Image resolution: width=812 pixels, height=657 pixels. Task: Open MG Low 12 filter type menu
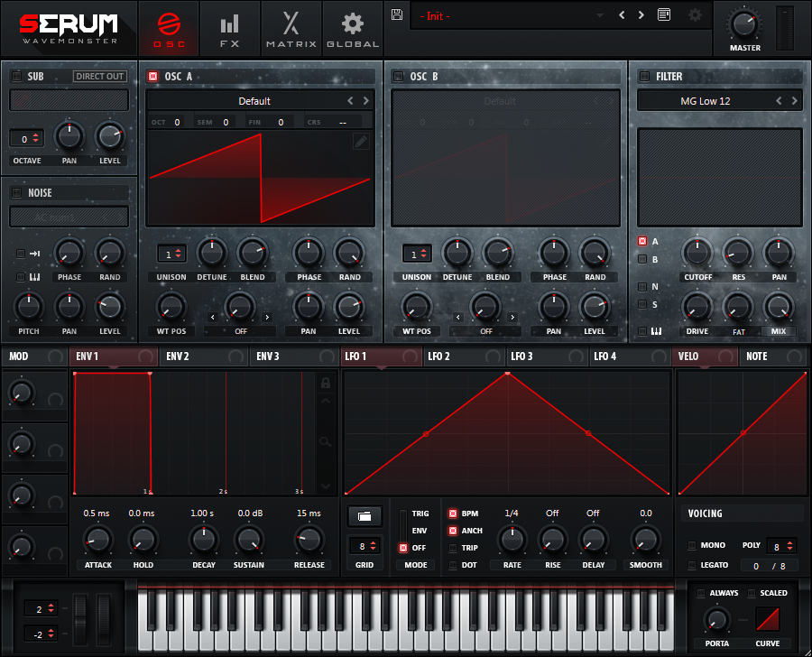click(x=706, y=101)
